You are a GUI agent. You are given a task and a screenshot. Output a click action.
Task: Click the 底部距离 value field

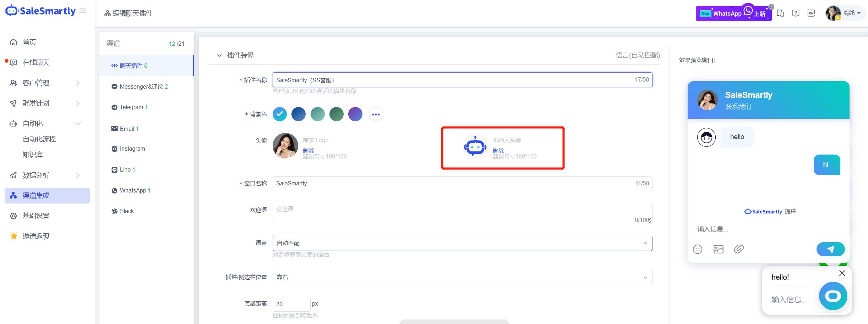(x=291, y=304)
